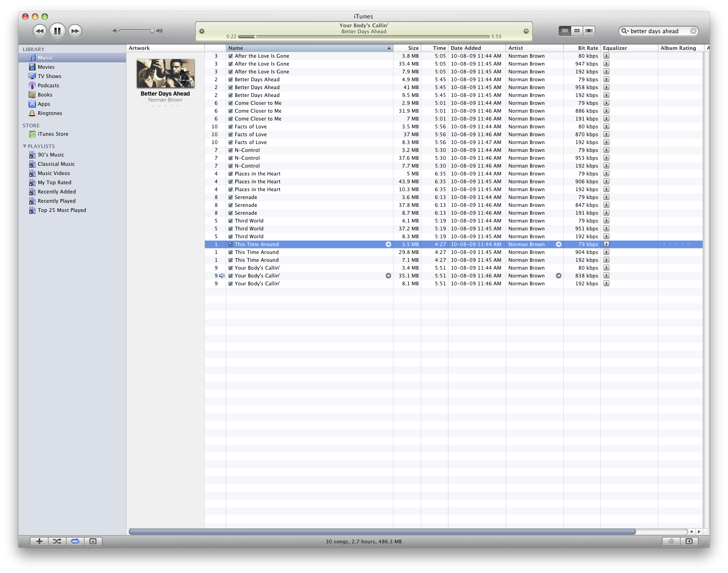Switch to list view
This screenshot has height=573, width=728.
click(565, 30)
